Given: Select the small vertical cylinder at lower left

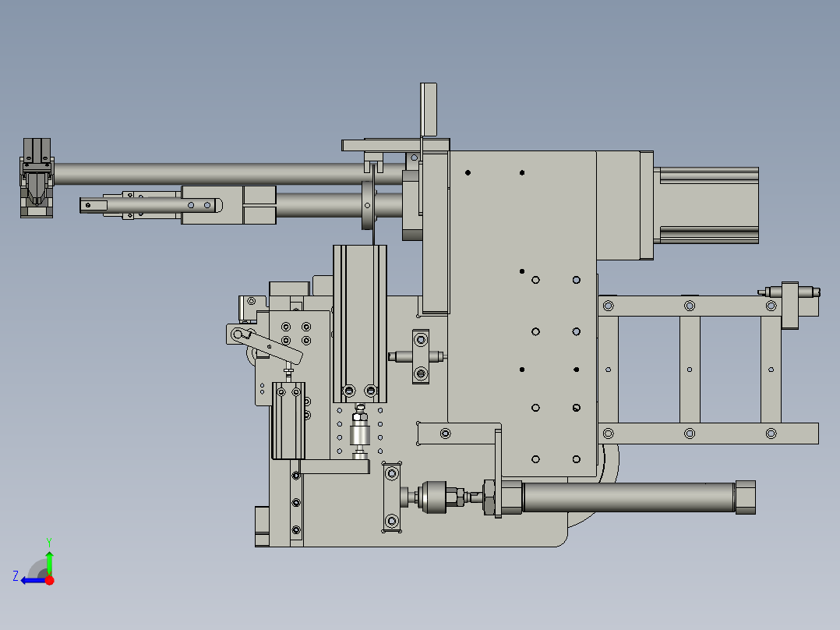Looking at the screenshot, I should 288,421.
